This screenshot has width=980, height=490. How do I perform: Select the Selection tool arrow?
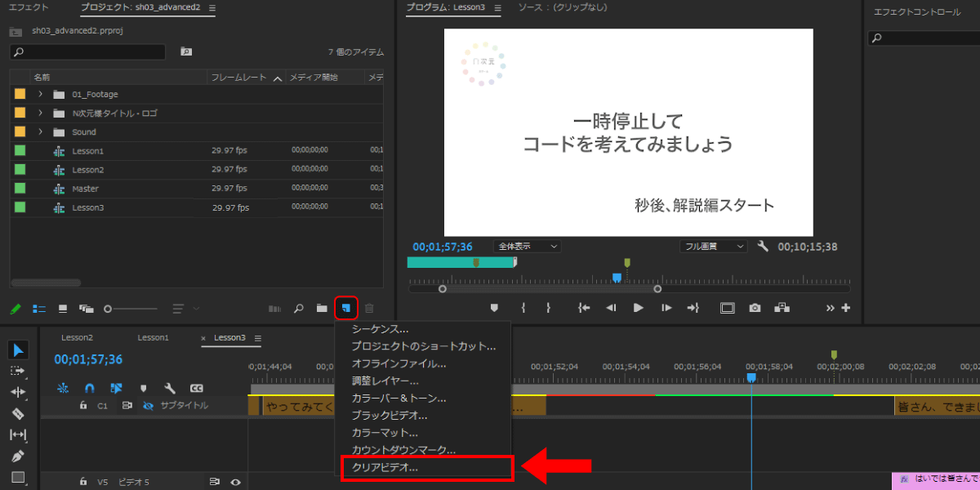point(18,350)
